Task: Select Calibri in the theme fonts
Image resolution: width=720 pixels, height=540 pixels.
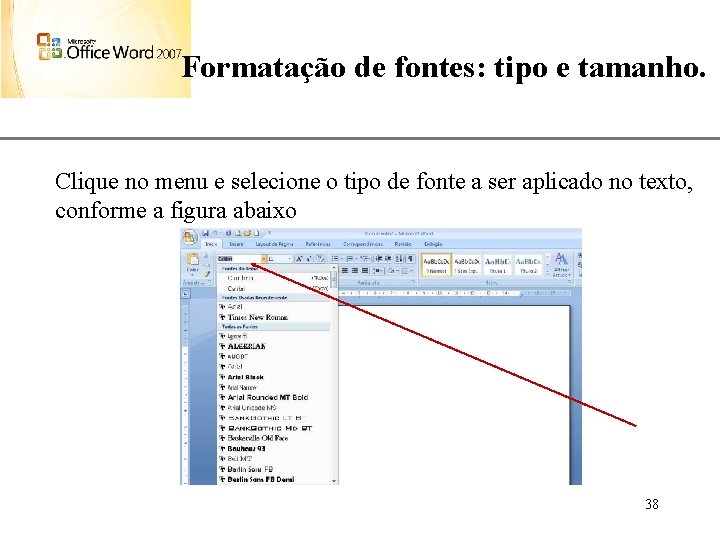Action: point(274,289)
